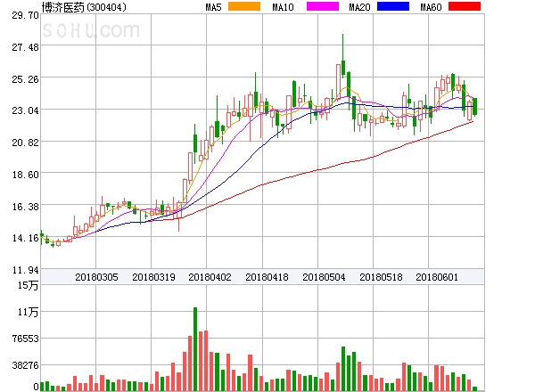Click the 38276 volume axis label

coord(26,365)
